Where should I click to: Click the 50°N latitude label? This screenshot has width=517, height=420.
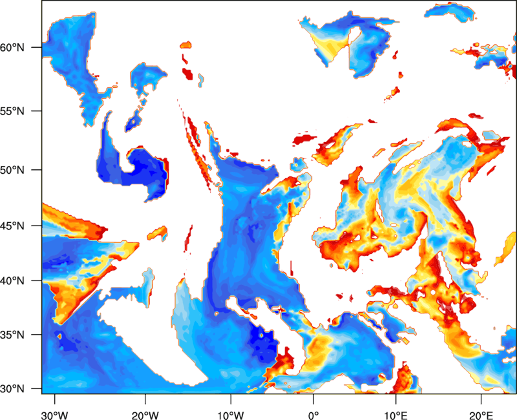point(12,170)
